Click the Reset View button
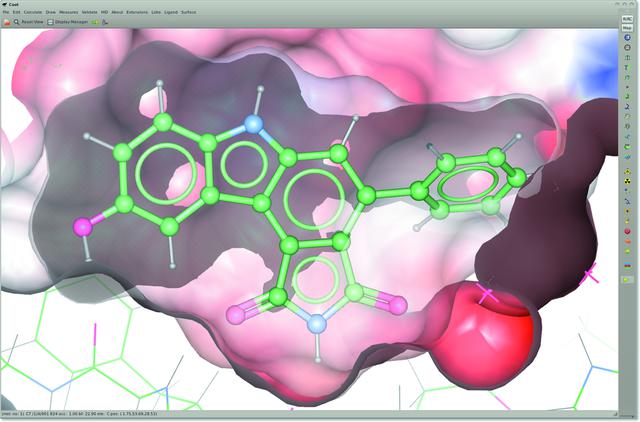Screen dimensions: 640x422 point(29,22)
